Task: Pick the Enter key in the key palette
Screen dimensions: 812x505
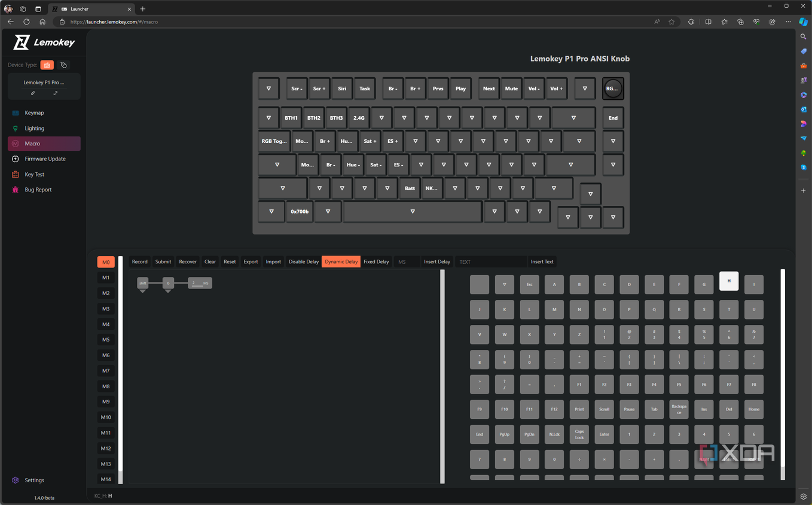Action: tap(604, 434)
